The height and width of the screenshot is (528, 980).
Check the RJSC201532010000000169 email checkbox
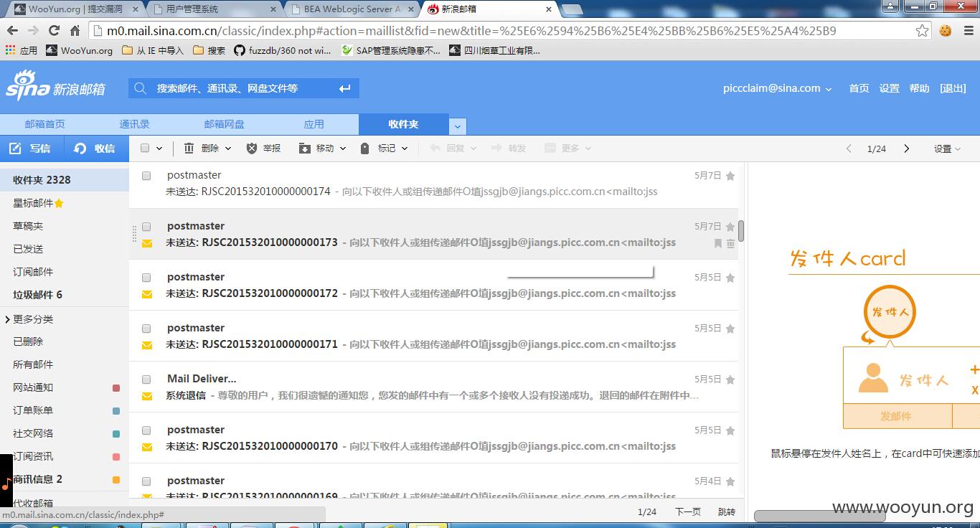tap(146, 481)
